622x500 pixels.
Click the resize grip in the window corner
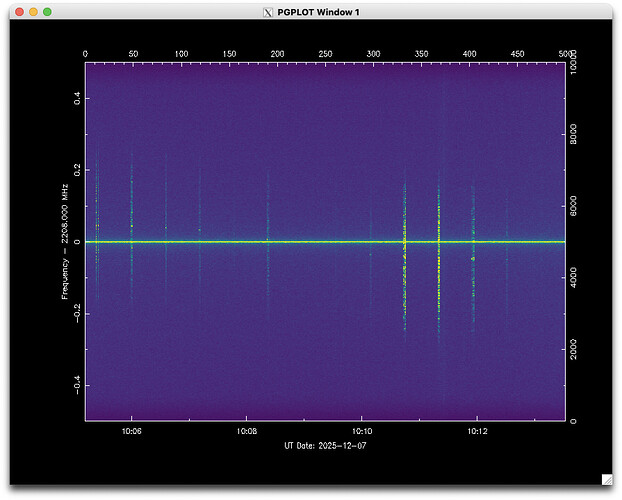pos(606,481)
